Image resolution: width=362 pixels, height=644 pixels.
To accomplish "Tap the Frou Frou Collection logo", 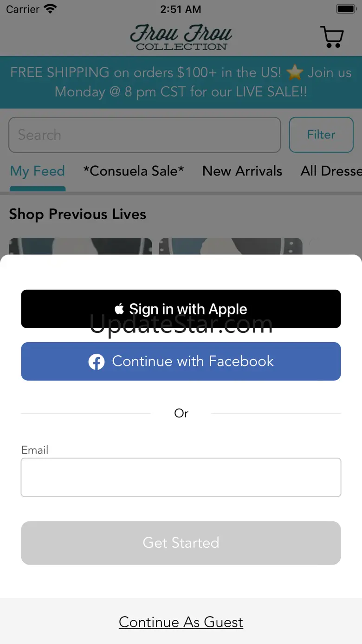I will coord(181,37).
